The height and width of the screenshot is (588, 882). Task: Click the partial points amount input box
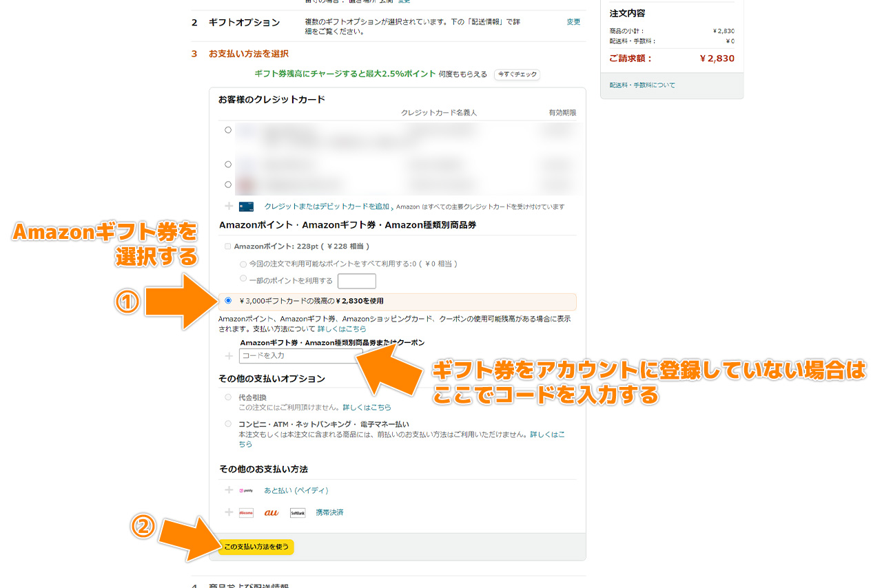[x=357, y=281]
